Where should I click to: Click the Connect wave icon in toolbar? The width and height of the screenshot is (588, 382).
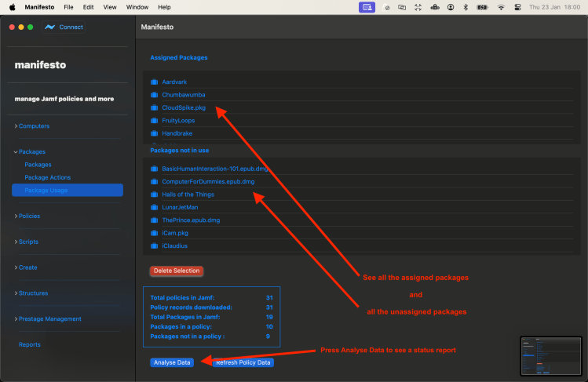[50, 27]
